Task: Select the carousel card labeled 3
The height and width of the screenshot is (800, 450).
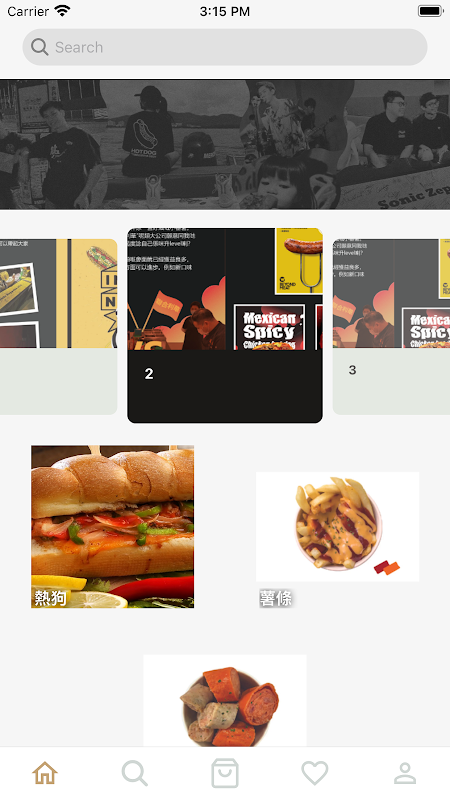Action: click(x=391, y=327)
